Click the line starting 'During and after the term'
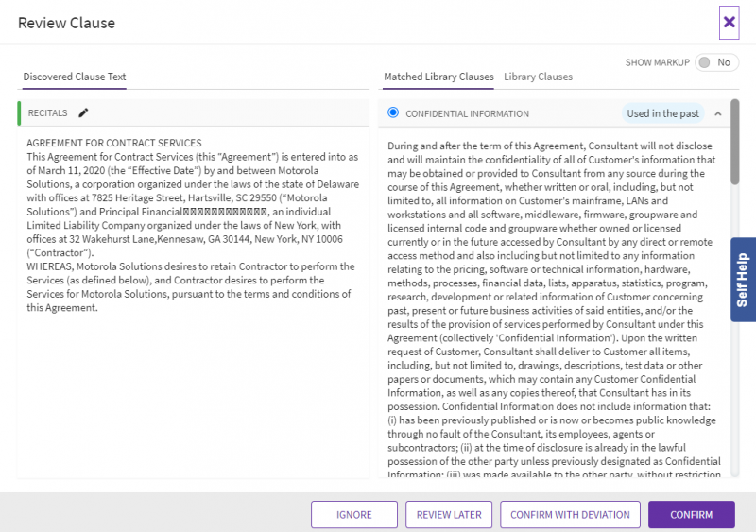The width and height of the screenshot is (756, 532). pyautogui.click(x=550, y=146)
